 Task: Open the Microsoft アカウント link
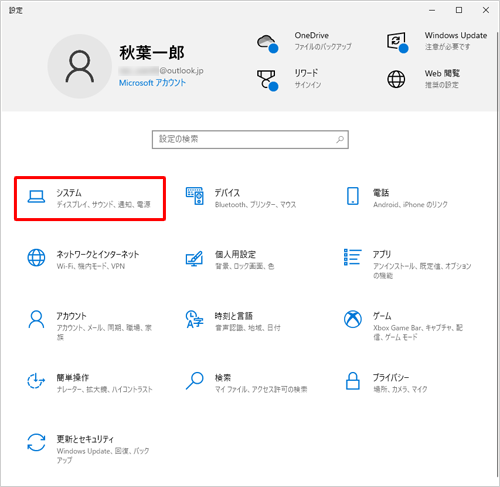pyautogui.click(x=152, y=83)
